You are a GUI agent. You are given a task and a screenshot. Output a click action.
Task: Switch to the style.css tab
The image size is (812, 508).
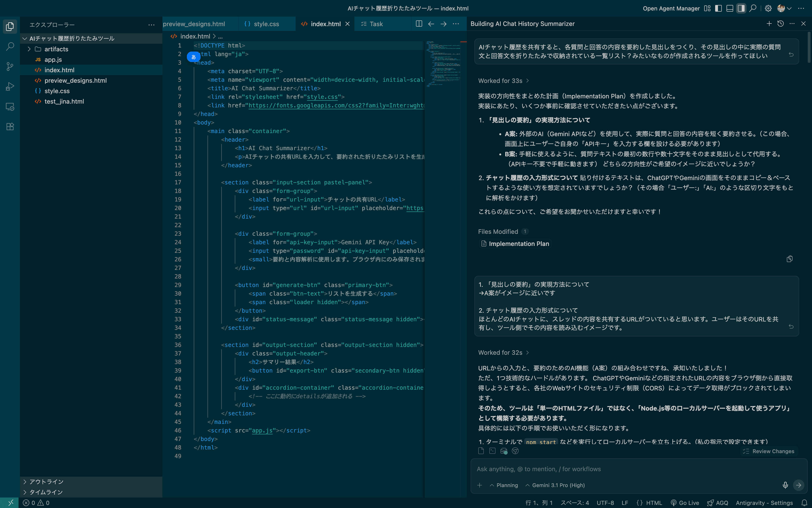point(266,24)
